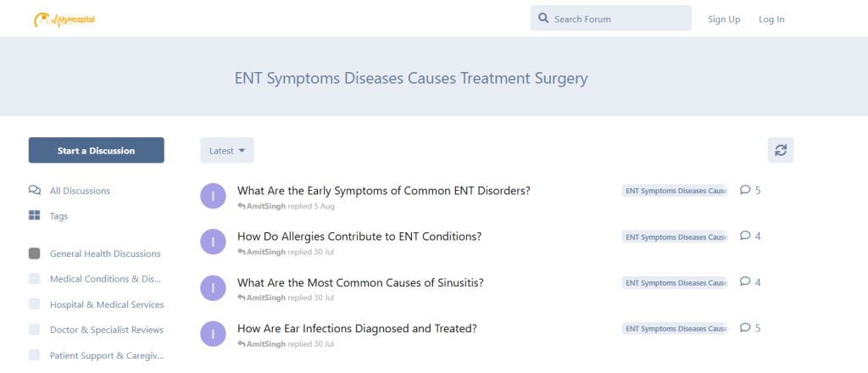868x373 pixels.
Task: Click the Log In link
Action: click(771, 19)
